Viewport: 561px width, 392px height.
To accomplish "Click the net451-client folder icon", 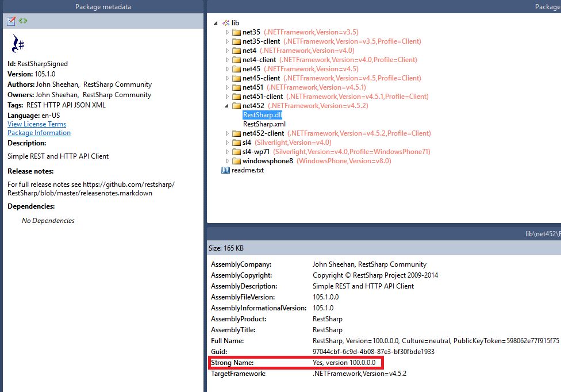I will click(236, 97).
